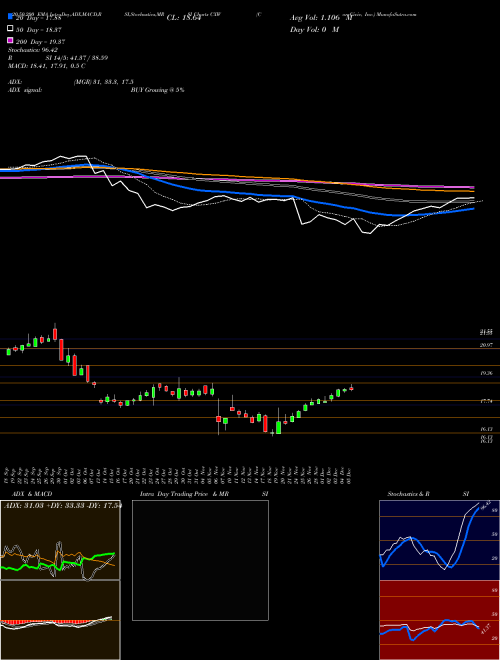Click the 'Intra Day Trading Price & MR' title
Image resolution: width=500 pixels, height=660 pixels.
184,494
